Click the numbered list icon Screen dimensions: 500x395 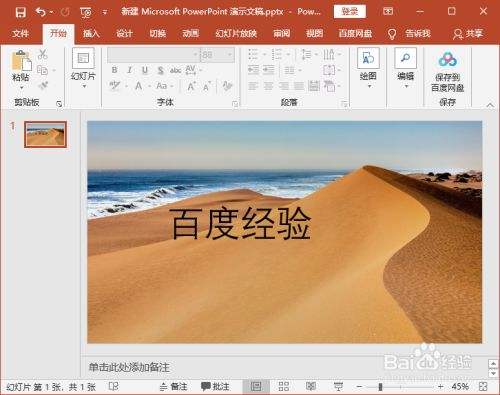coord(277,54)
